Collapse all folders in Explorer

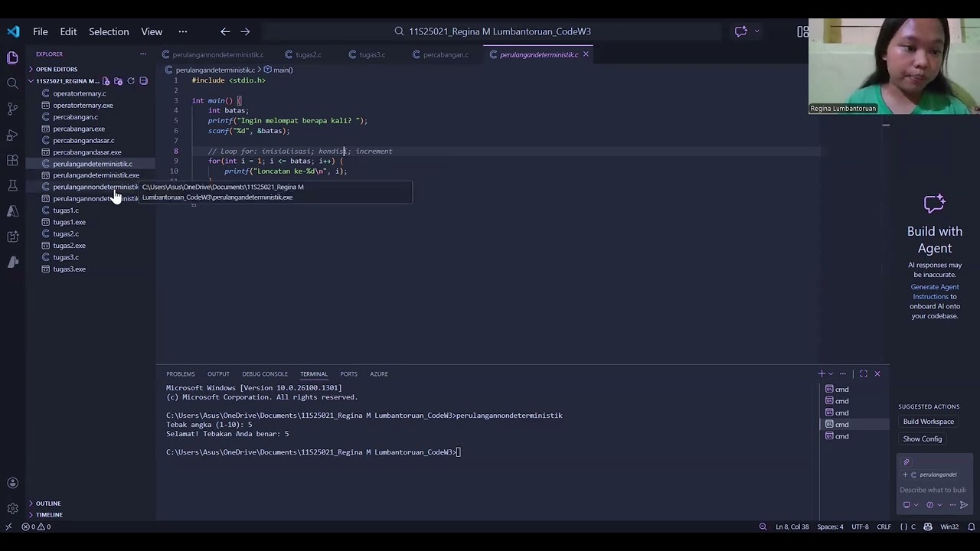[x=143, y=81]
